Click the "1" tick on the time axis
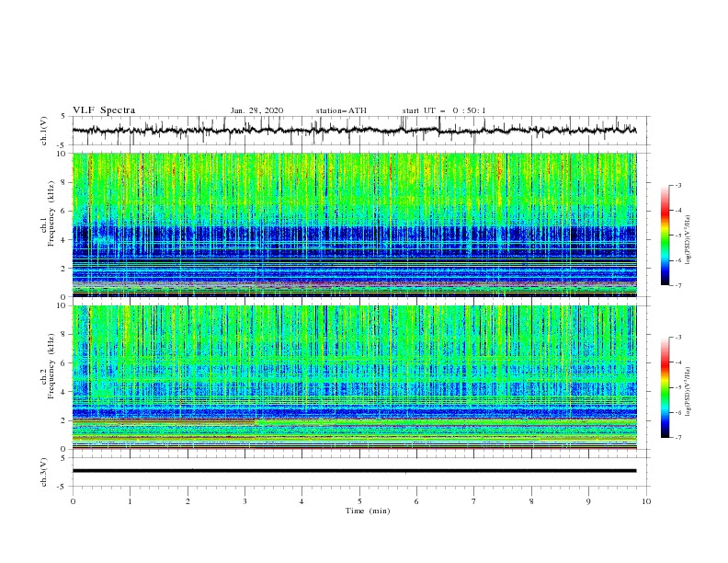 coord(130,501)
